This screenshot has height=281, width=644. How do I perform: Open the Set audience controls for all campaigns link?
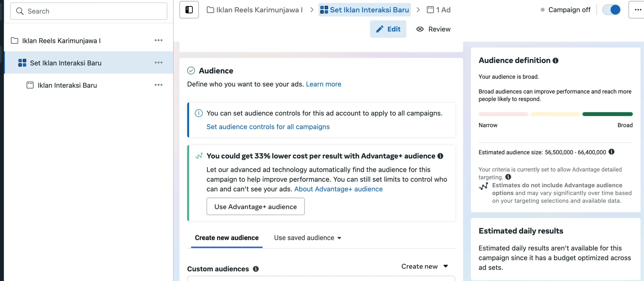click(x=268, y=127)
